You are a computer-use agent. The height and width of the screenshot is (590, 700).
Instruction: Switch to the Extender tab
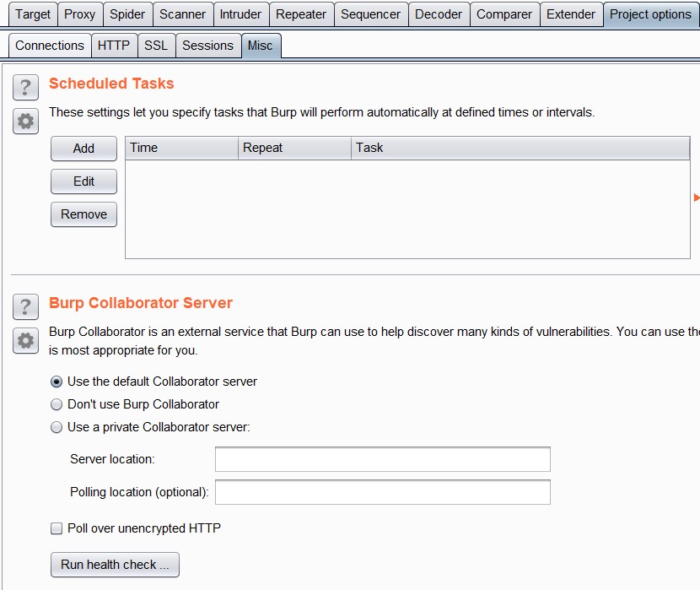click(571, 14)
